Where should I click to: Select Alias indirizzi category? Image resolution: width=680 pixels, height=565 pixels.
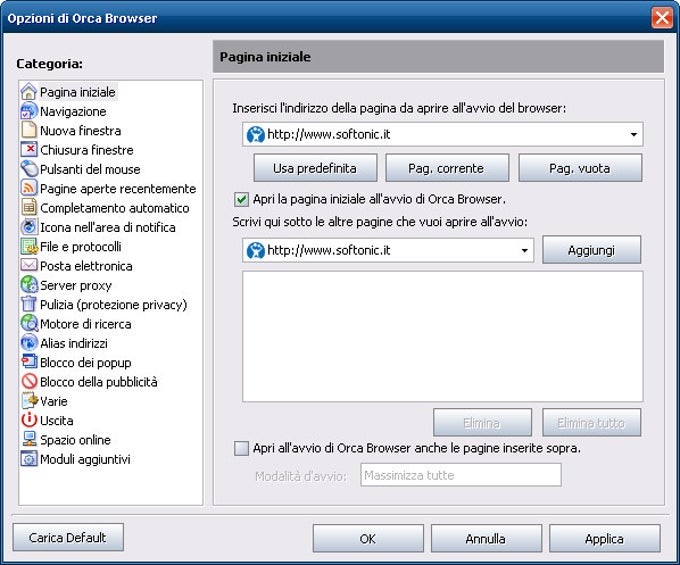click(x=74, y=343)
